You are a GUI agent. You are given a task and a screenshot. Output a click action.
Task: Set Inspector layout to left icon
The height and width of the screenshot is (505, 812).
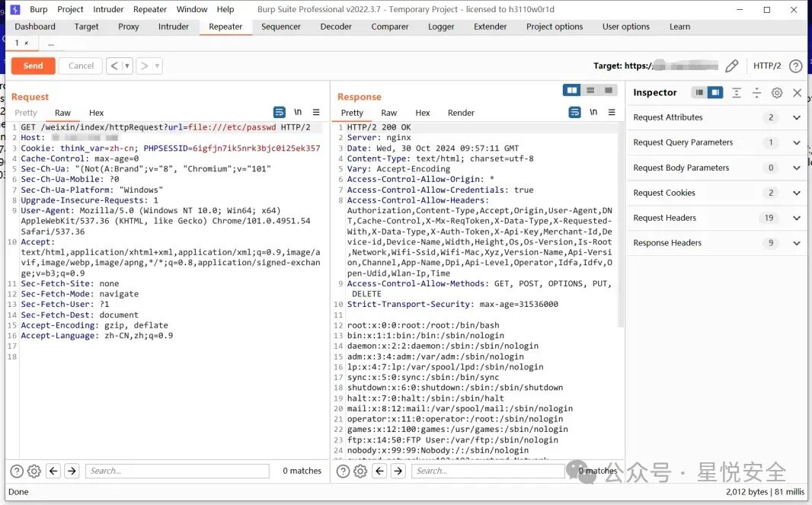click(699, 92)
